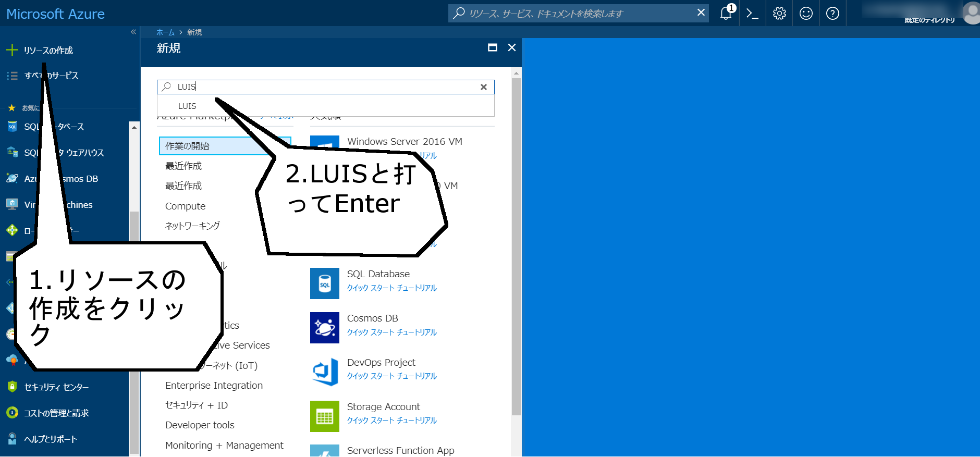Open the SQL データベース sidebar icon
980x457 pixels.
pyautogui.click(x=12, y=127)
